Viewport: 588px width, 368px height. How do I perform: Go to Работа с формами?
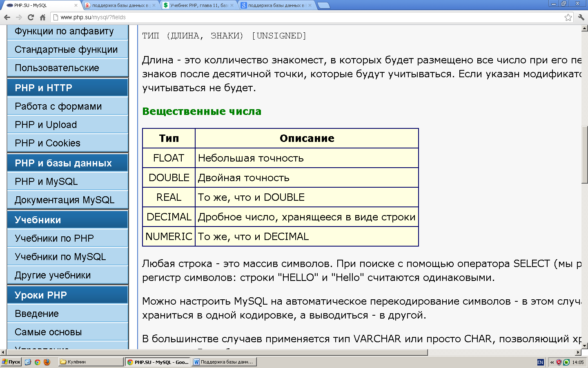pos(67,106)
